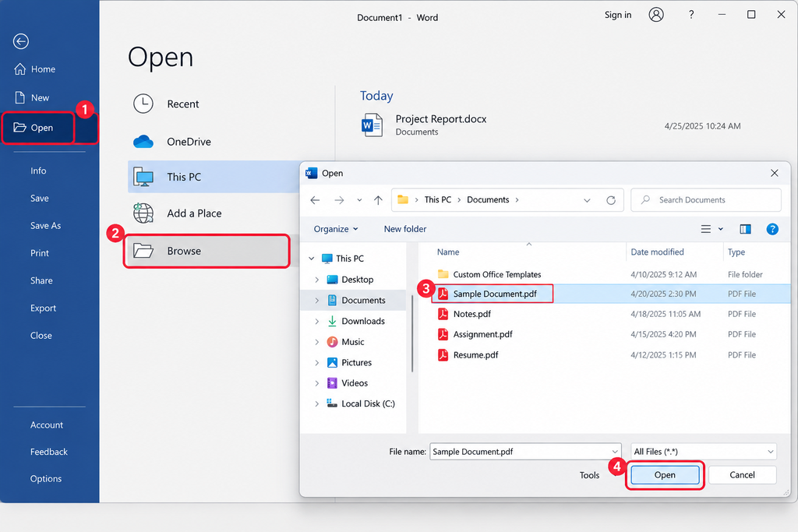This screenshot has height=532, width=798.
Task: Click the blue dialog help icon
Action: tap(772, 229)
